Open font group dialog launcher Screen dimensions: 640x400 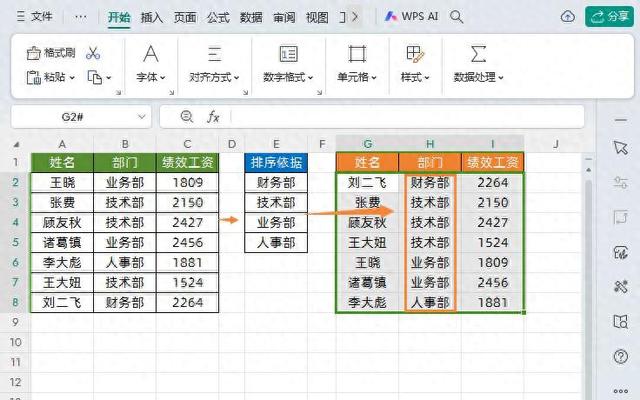(x=172, y=93)
